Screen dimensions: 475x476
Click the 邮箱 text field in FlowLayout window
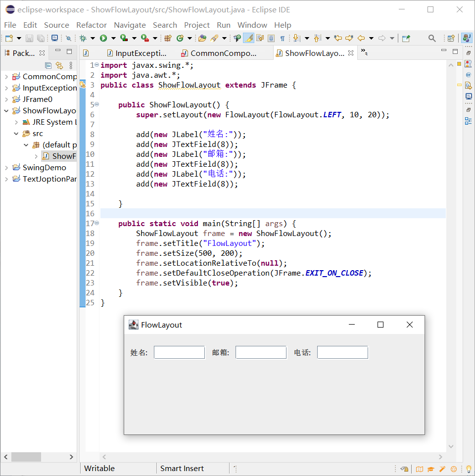coord(261,352)
